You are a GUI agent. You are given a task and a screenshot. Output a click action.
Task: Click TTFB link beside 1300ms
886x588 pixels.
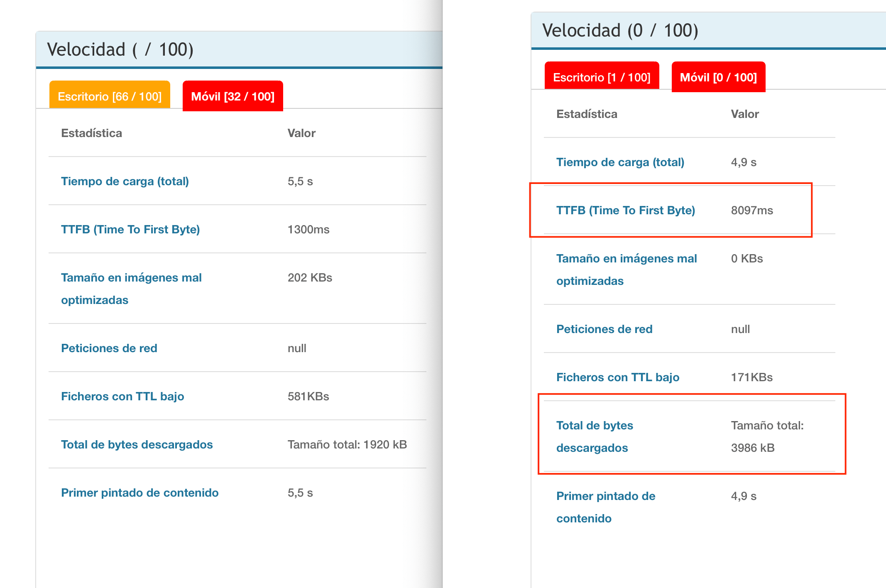tap(130, 229)
